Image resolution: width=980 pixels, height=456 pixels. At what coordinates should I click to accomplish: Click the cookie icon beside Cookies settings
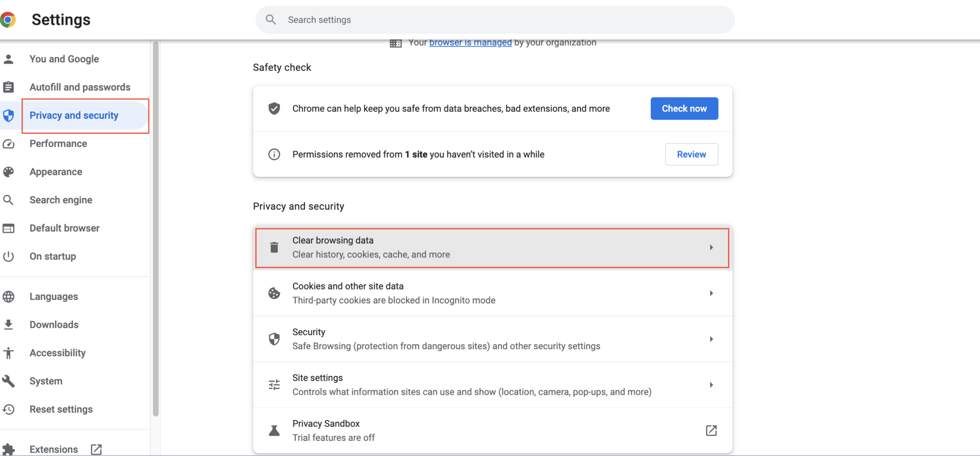coord(274,293)
